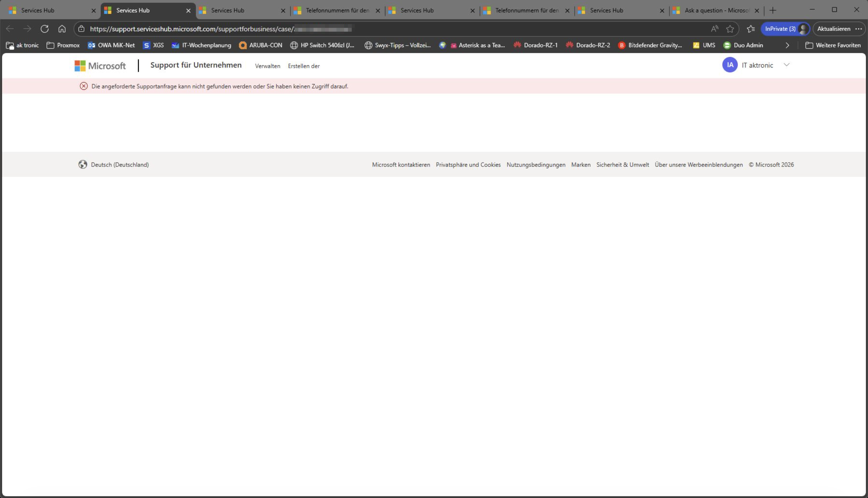Open browser settings three-dot menu
868x498 pixels.
[858, 29]
